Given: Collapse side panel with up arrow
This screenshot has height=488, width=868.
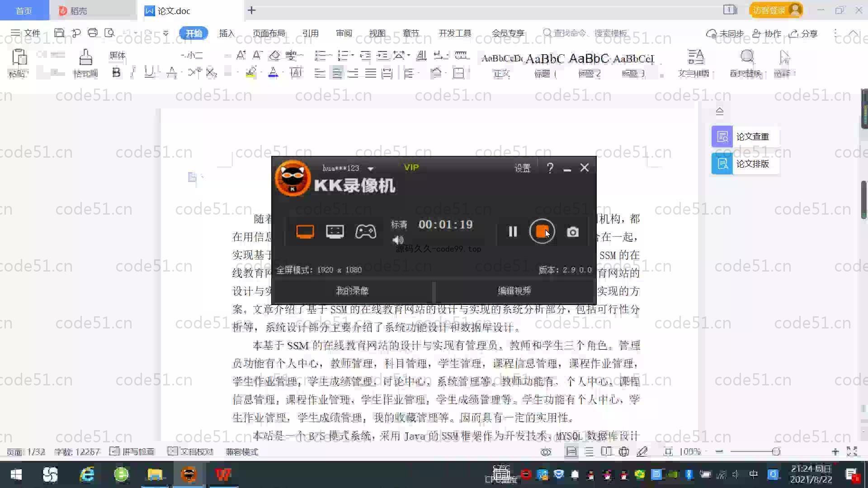Looking at the screenshot, I should (720, 111).
